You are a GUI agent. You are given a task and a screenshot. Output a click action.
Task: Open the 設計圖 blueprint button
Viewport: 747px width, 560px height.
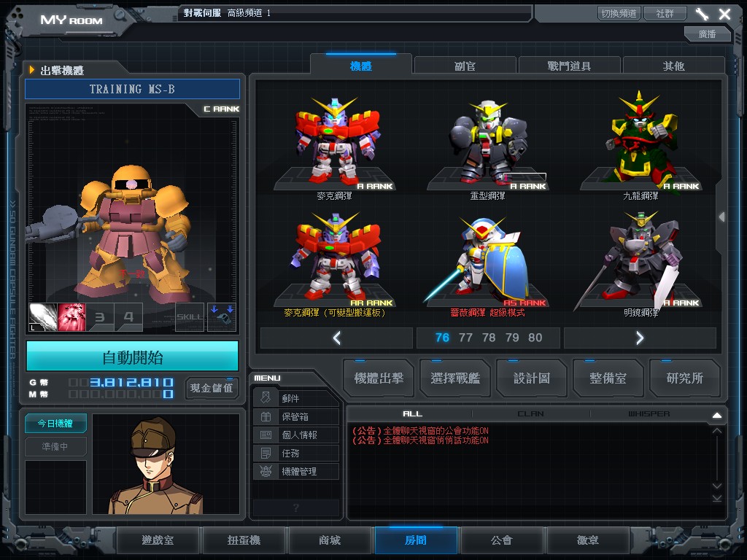tap(532, 378)
